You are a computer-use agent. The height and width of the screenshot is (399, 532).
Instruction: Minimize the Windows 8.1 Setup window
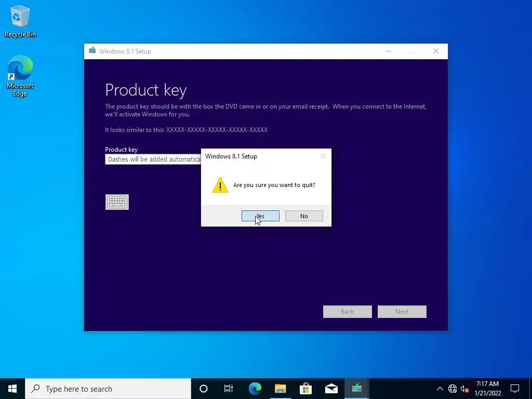click(389, 51)
